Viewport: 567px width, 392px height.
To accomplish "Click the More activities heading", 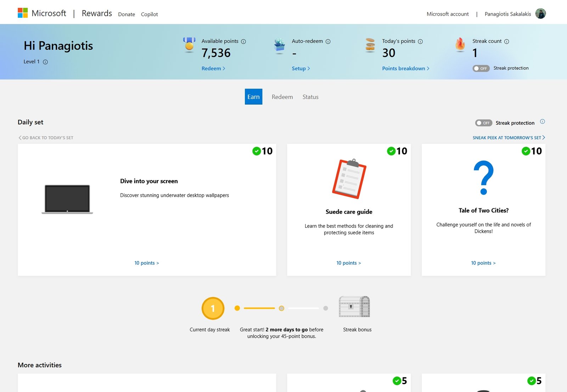I will tap(40, 365).
